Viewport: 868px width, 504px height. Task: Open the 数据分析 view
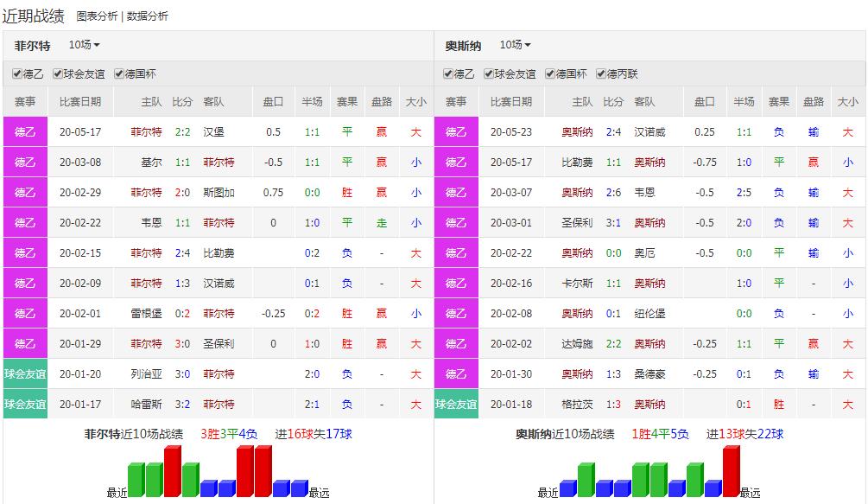click(146, 15)
